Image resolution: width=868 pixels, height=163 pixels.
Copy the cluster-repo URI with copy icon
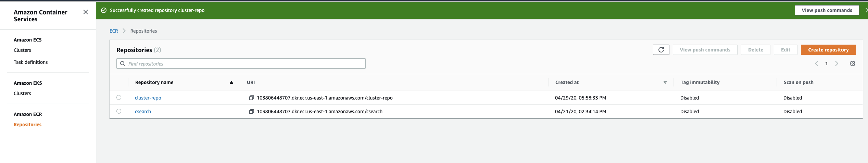click(252, 98)
